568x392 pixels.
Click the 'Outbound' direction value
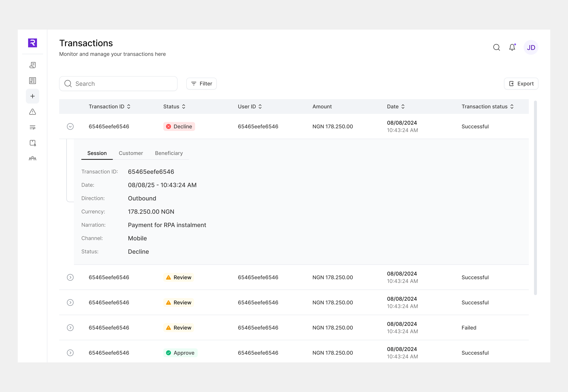click(142, 198)
